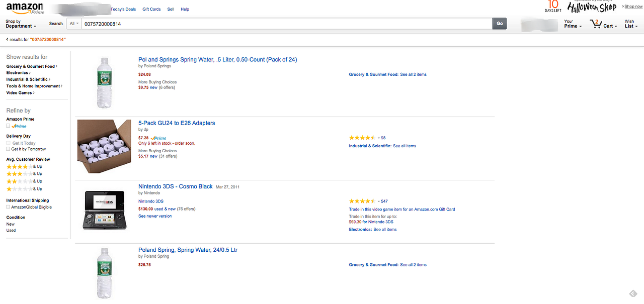Click the Prime badge beside the $7.28 price
This screenshot has width=644, height=304.
(158, 138)
